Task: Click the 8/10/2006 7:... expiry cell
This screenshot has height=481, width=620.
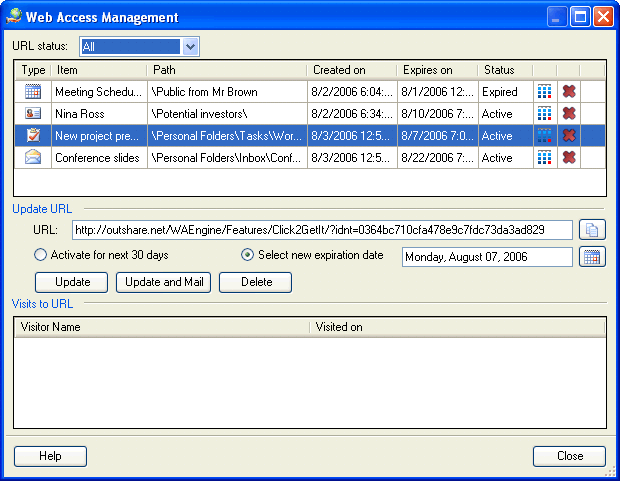Action: point(437,114)
